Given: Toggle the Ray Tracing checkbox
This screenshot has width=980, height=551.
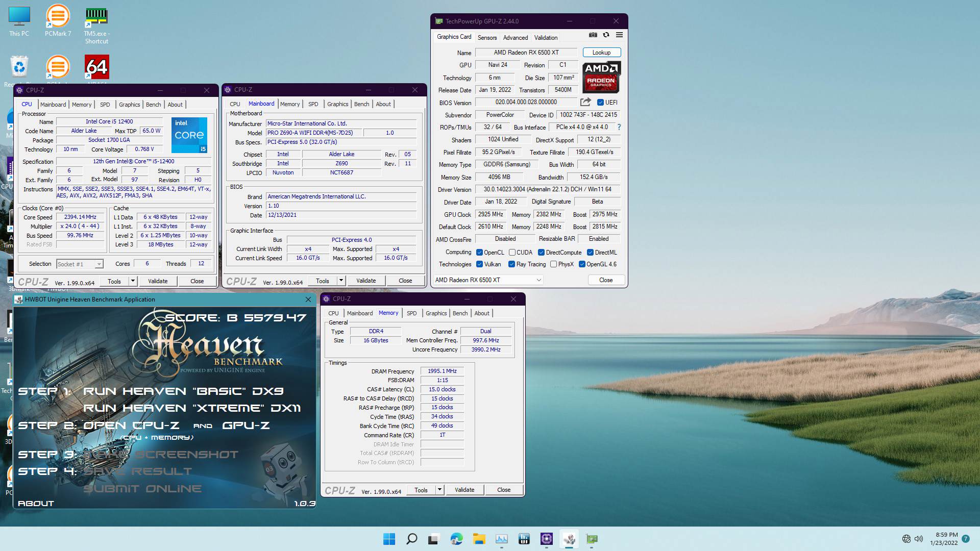Looking at the screenshot, I should pos(511,264).
